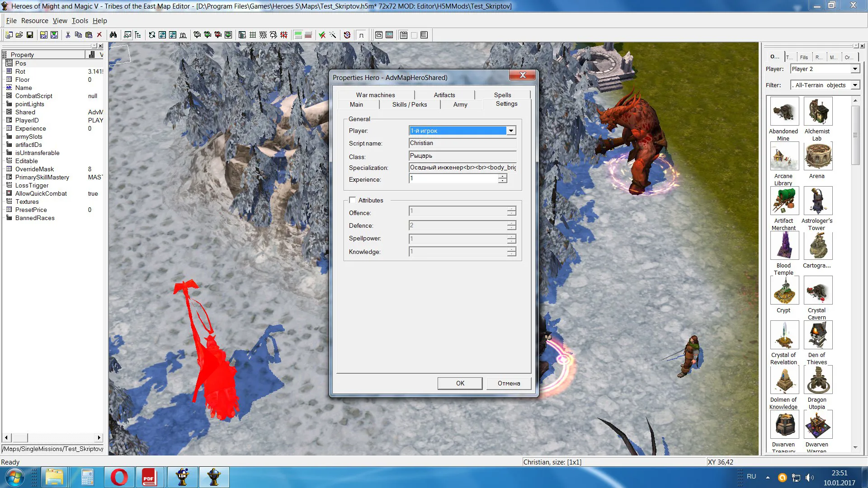Viewport: 868px width, 488px height.
Task: Click the refresh arrows toolbar icon
Action: coord(152,35)
